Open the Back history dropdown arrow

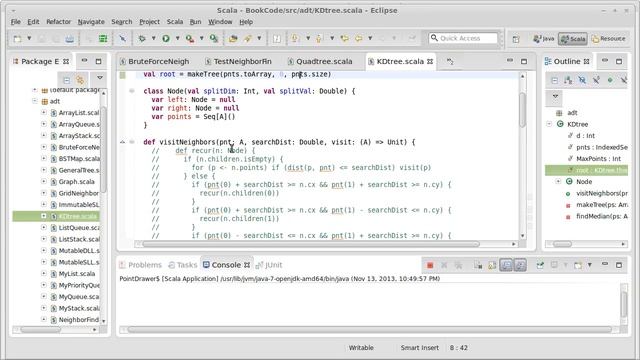pos(370,38)
